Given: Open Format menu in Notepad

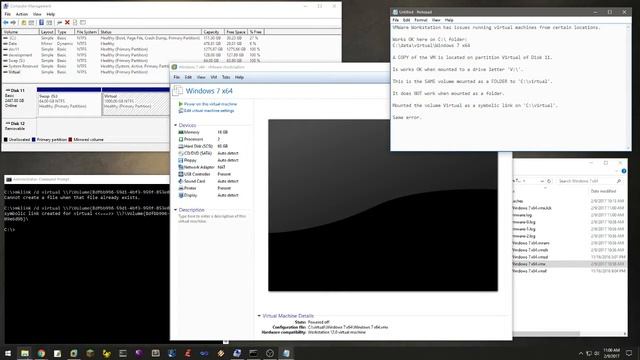Looking at the screenshot, I should pyautogui.click(x=420, y=20).
